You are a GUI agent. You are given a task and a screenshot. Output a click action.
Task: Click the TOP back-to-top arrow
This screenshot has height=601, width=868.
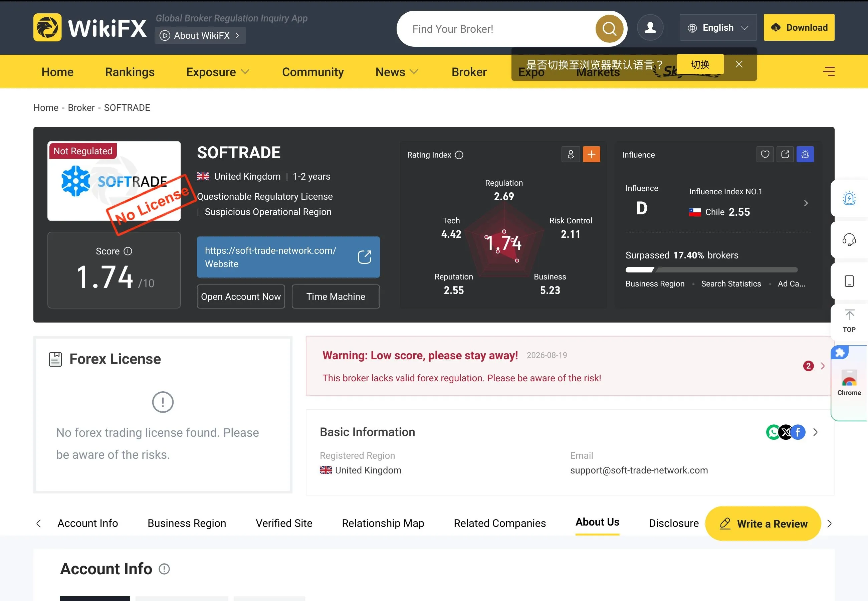(x=849, y=321)
